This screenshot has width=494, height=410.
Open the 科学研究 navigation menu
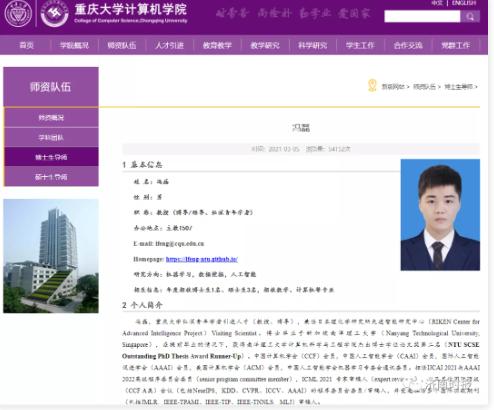(312, 45)
